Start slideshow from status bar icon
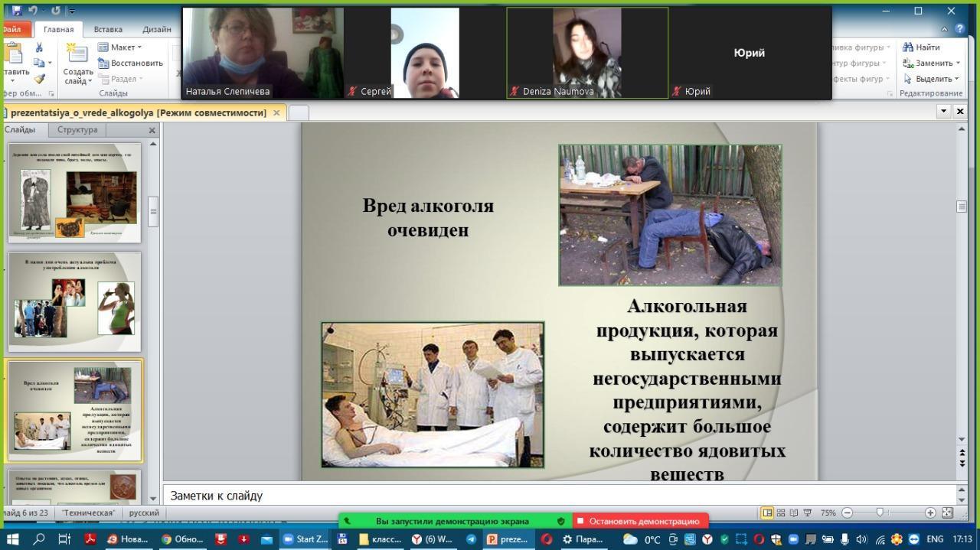This screenshot has width=980, height=550. pyautogui.click(x=807, y=513)
